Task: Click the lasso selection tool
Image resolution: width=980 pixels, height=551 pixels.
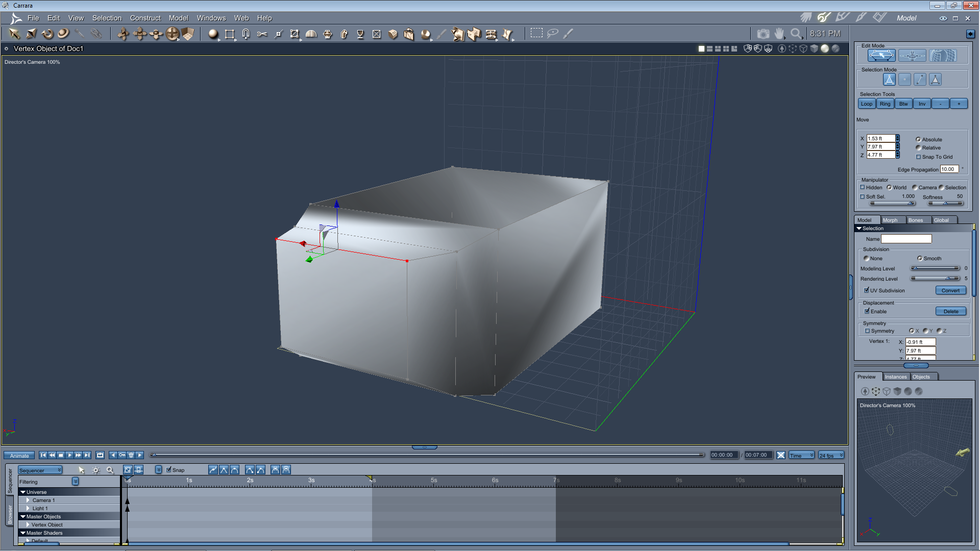Action: (x=552, y=34)
